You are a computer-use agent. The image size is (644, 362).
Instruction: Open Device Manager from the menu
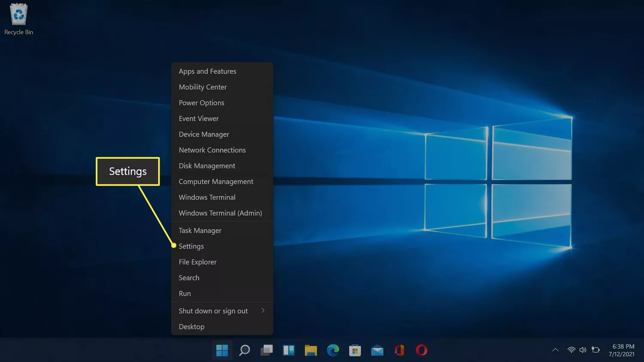(x=204, y=134)
